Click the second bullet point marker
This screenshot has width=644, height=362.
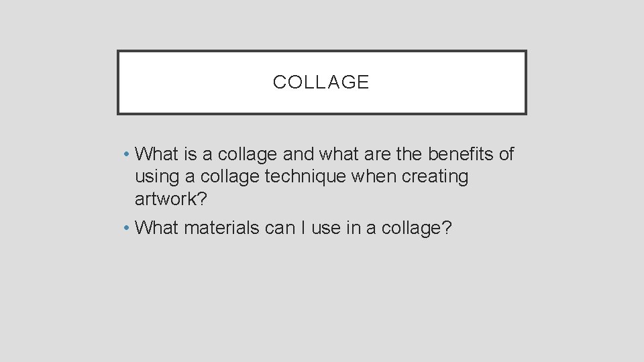[x=127, y=229]
